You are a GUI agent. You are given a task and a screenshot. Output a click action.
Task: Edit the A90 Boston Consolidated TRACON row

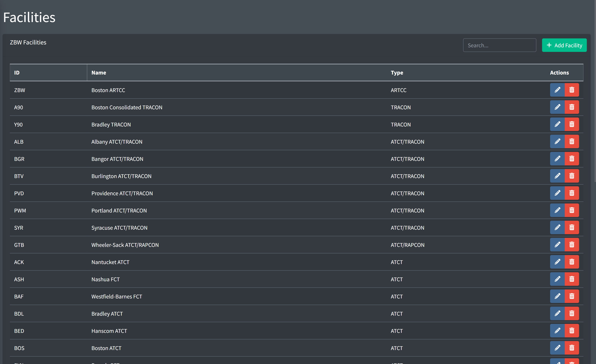[557, 107]
